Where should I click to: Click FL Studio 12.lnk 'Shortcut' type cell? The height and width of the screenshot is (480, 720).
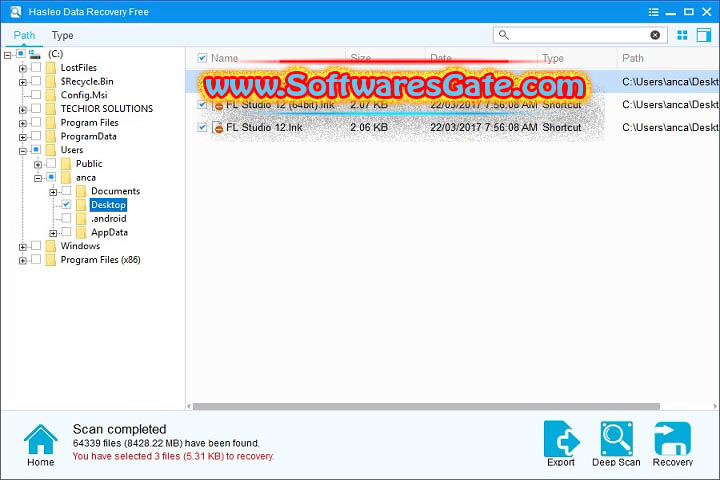pyautogui.click(x=562, y=128)
